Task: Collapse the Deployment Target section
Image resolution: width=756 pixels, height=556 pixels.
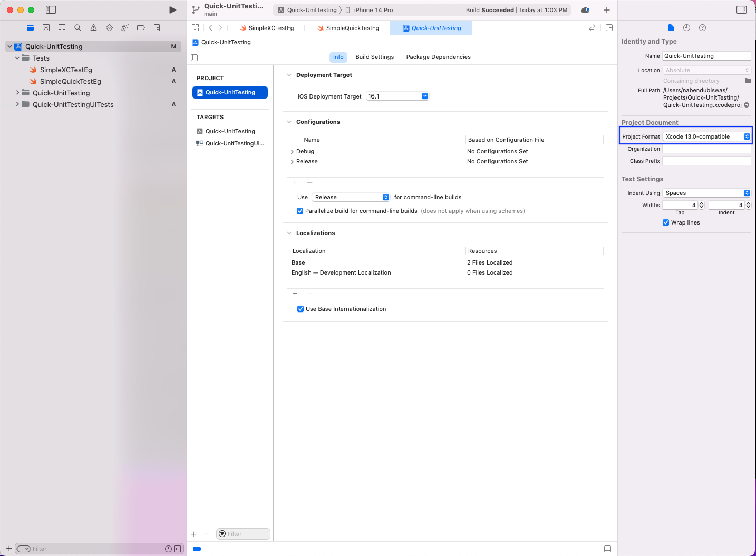Action: (289, 75)
